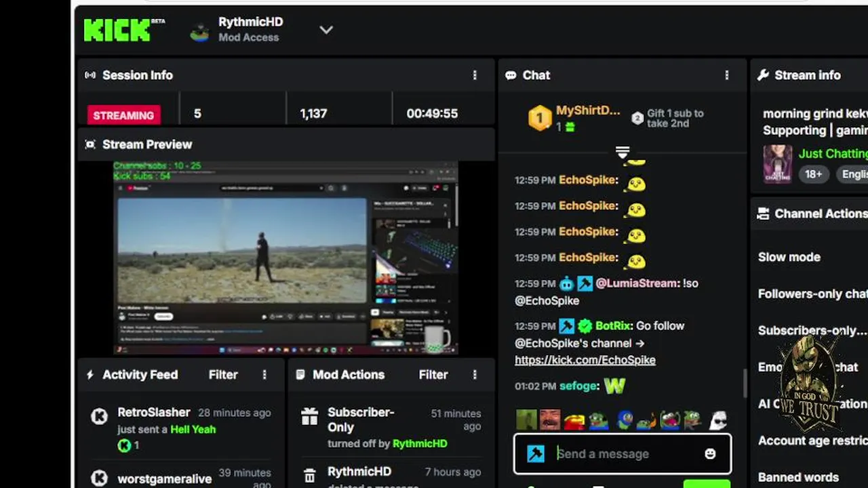
Task: Open Session Info options menu
Action: tap(475, 75)
